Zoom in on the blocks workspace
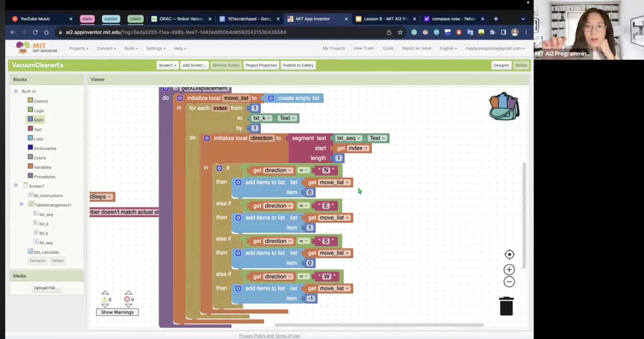Screen dimensions: 644x339 [x=509, y=269]
